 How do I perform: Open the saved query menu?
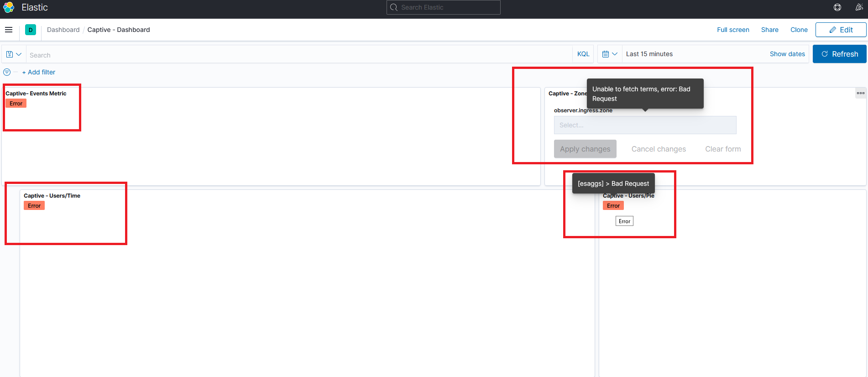click(14, 54)
